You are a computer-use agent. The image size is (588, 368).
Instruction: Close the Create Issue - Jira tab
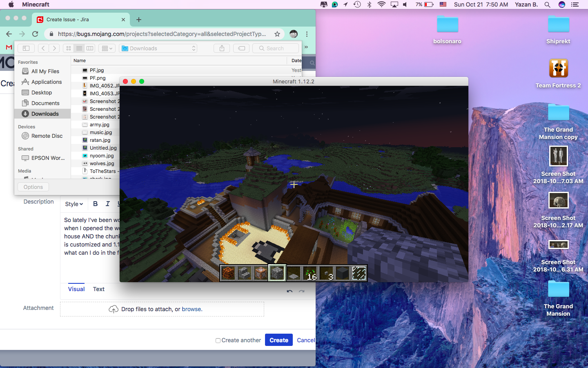click(123, 20)
